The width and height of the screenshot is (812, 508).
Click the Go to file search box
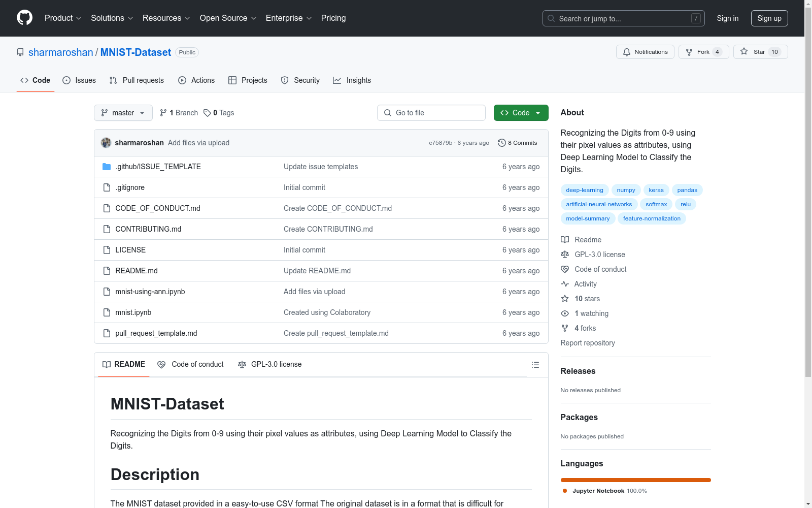431,113
